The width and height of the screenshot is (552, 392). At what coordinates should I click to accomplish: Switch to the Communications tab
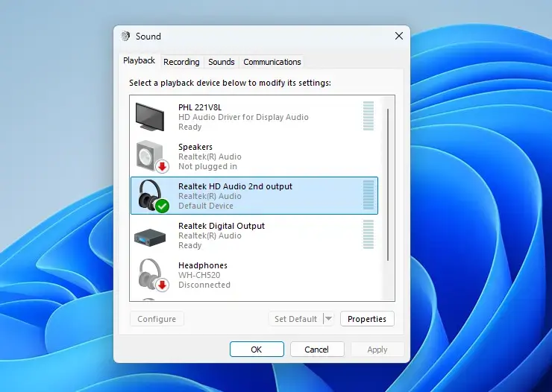click(272, 62)
